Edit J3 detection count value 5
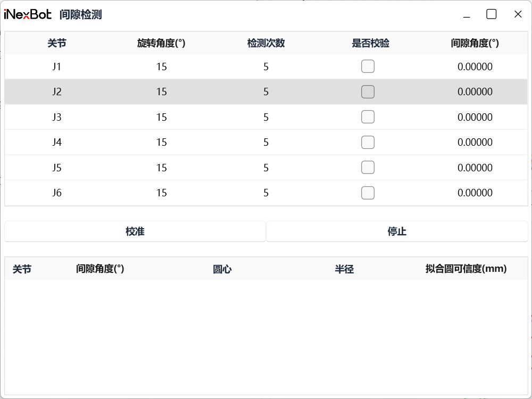Screen dimensions: 532x399 (266, 117)
